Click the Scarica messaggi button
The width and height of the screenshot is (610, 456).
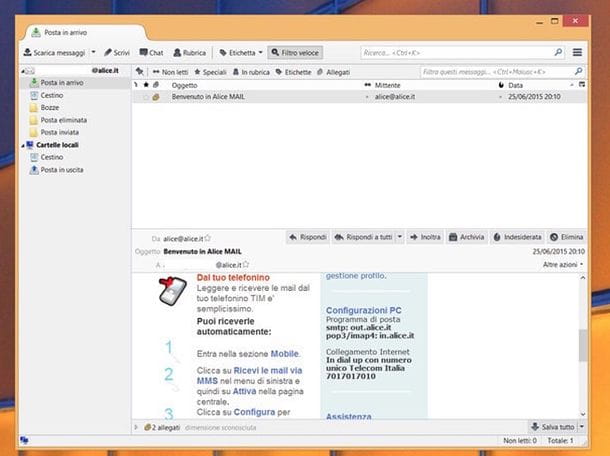point(55,52)
